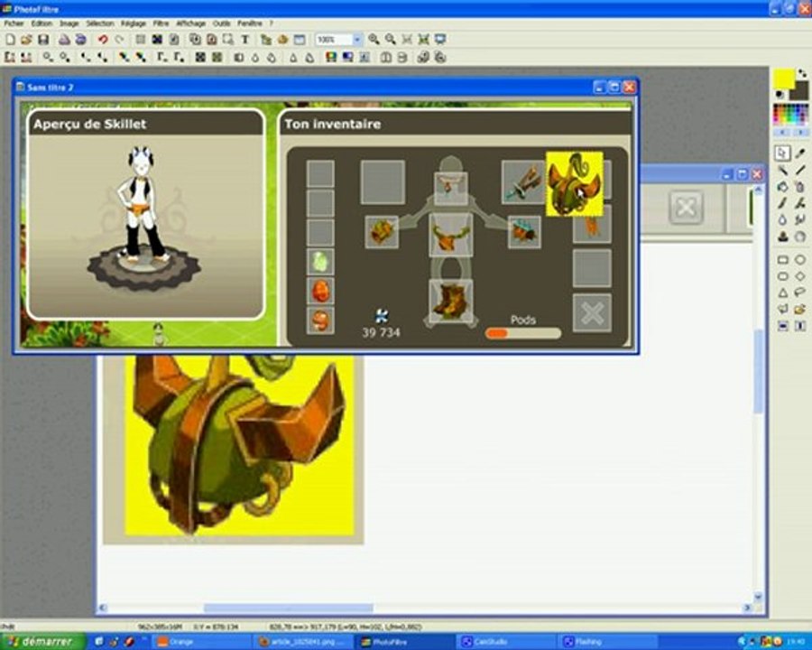
Task: Select the paint bucket fill tool
Action: pos(782,187)
